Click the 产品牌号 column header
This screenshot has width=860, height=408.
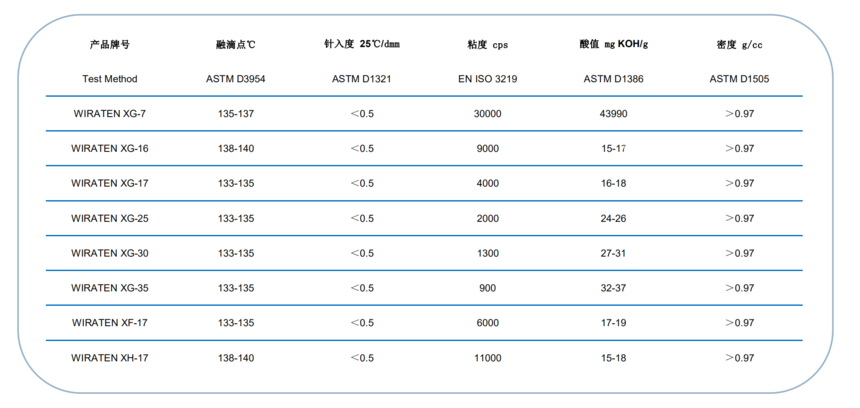pos(110,45)
